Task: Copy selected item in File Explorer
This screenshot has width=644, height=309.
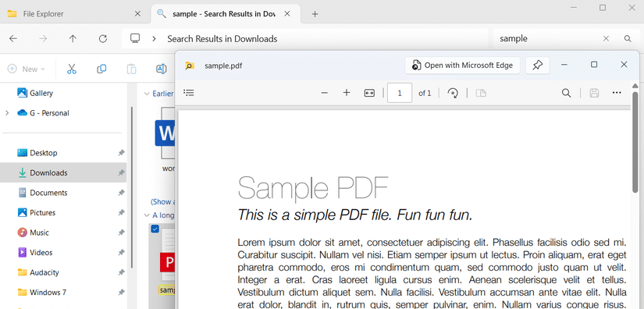Action: [x=101, y=69]
